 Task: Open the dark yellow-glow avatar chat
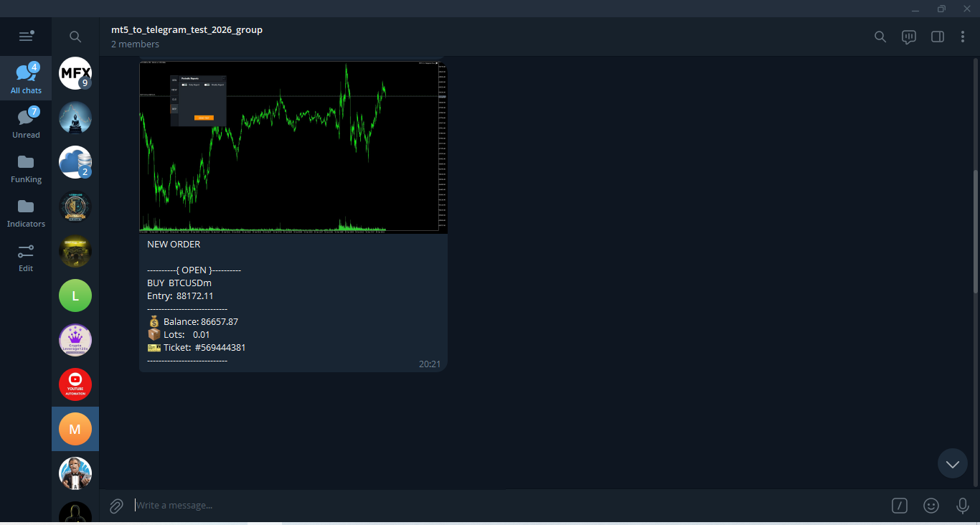point(75,251)
